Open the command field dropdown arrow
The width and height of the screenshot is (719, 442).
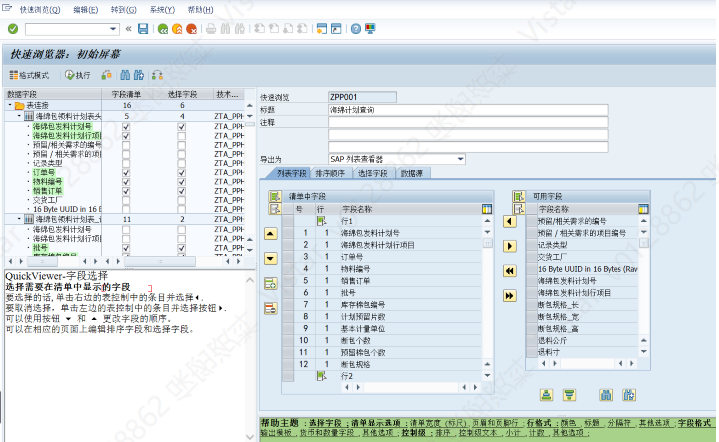pos(113,29)
